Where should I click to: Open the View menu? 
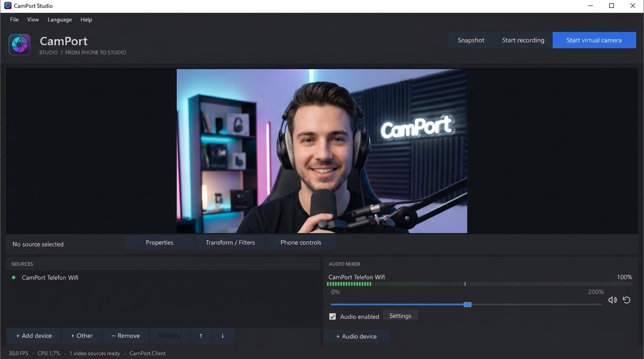(x=33, y=20)
